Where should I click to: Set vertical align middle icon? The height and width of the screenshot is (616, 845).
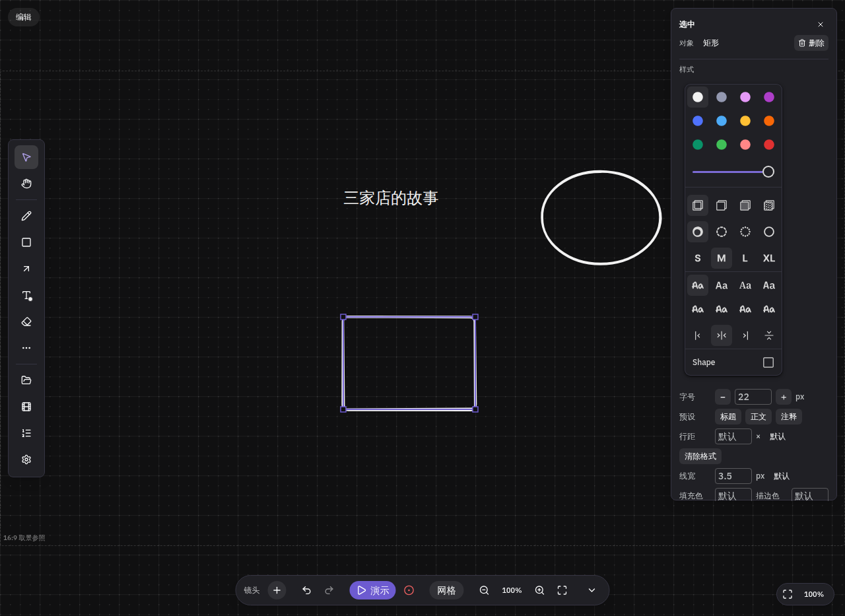[769, 335]
